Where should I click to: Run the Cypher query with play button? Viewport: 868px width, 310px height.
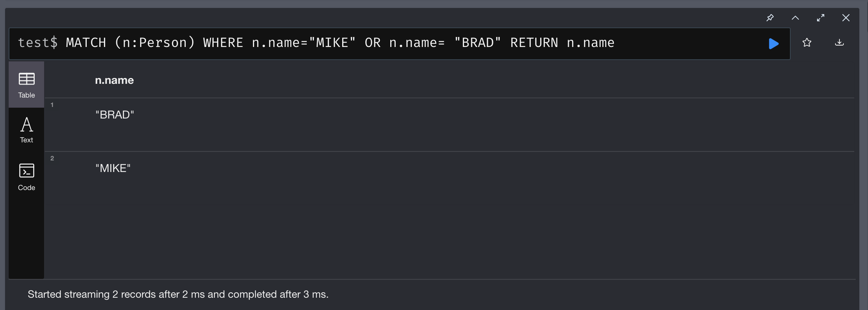click(x=773, y=44)
